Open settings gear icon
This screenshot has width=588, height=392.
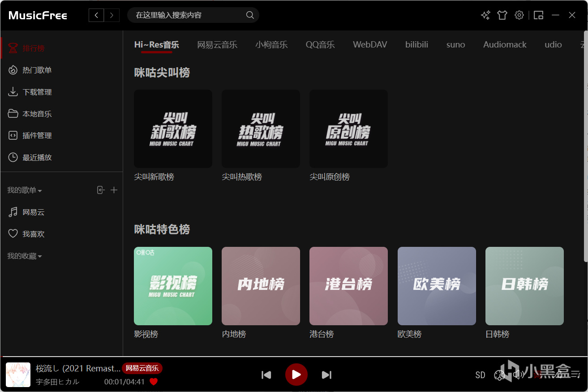point(519,15)
